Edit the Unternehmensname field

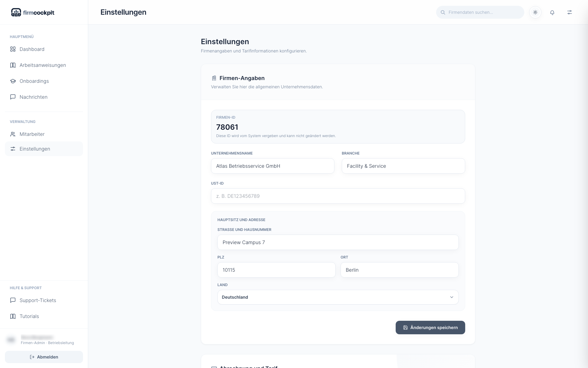coord(272,166)
